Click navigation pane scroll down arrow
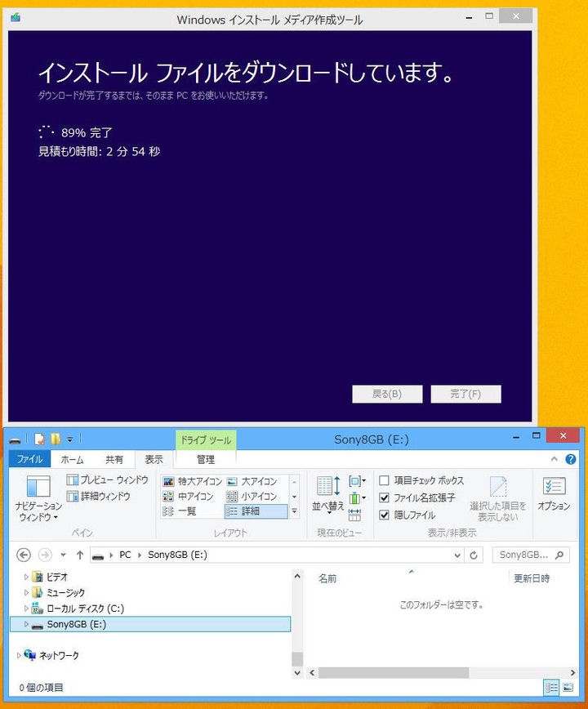This screenshot has width=588, height=709. point(297,672)
